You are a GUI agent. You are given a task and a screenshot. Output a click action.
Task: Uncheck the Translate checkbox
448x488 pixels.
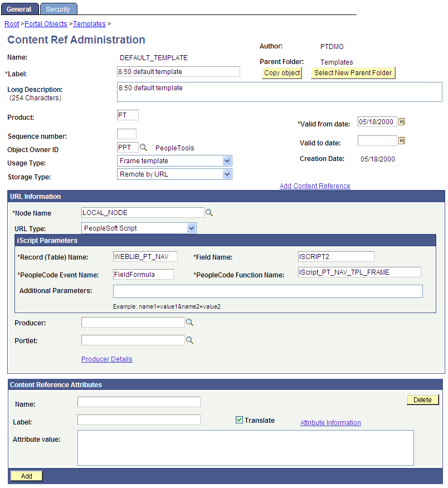pos(239,420)
